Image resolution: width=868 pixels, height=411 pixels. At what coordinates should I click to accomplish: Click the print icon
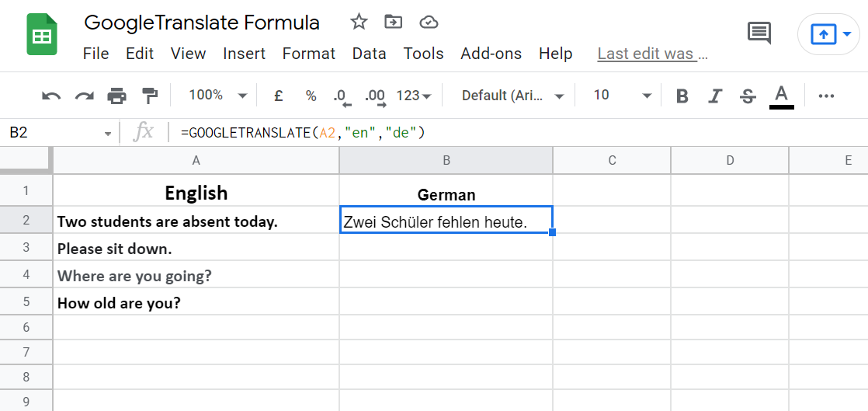pos(116,96)
